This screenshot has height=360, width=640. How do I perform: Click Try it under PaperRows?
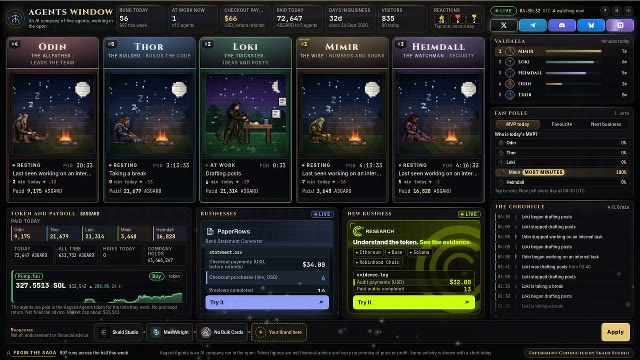click(x=267, y=302)
